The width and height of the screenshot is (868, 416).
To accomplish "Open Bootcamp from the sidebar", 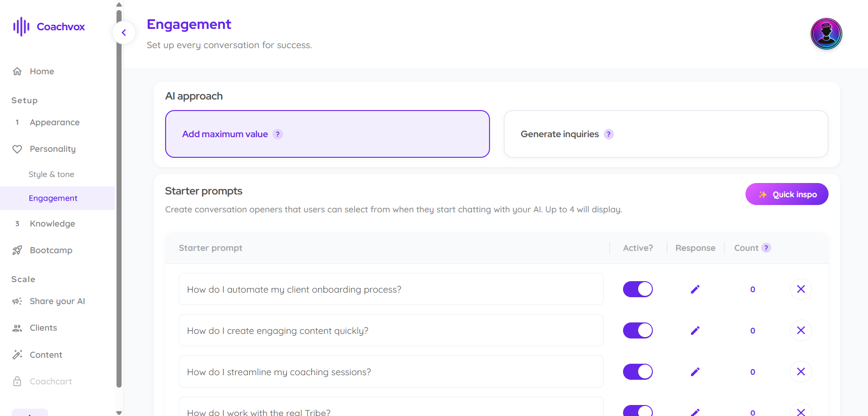I will [51, 250].
